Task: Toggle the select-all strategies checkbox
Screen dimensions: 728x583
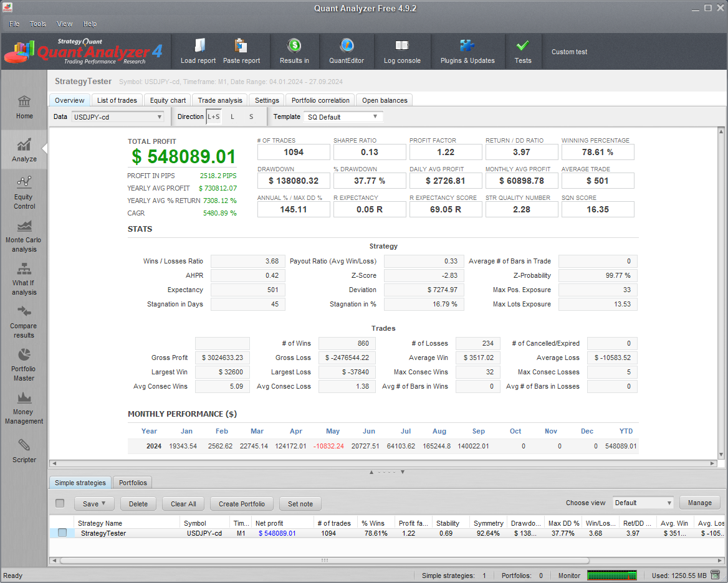Action: pos(60,503)
